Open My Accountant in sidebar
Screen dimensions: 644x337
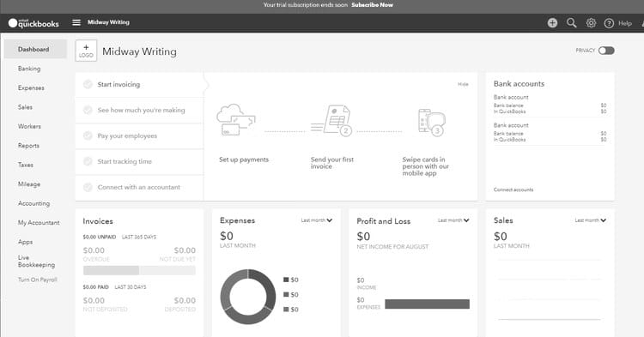coord(39,223)
